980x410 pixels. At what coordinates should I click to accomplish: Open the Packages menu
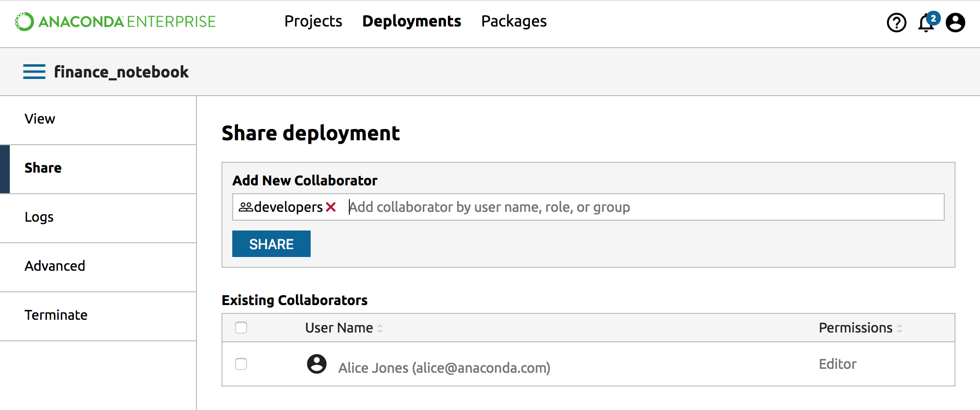(514, 22)
